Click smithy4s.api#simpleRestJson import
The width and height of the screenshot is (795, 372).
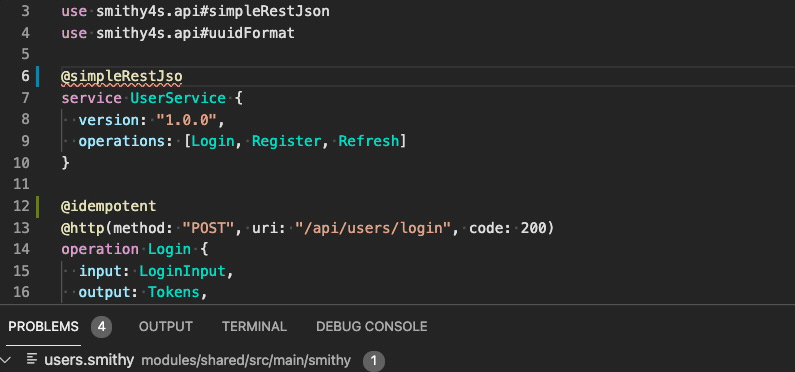(213, 12)
